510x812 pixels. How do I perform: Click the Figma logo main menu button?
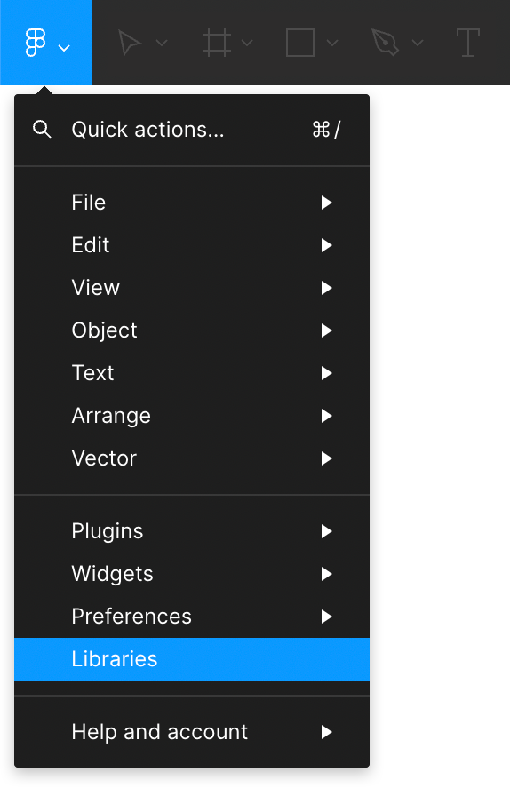click(x=46, y=43)
